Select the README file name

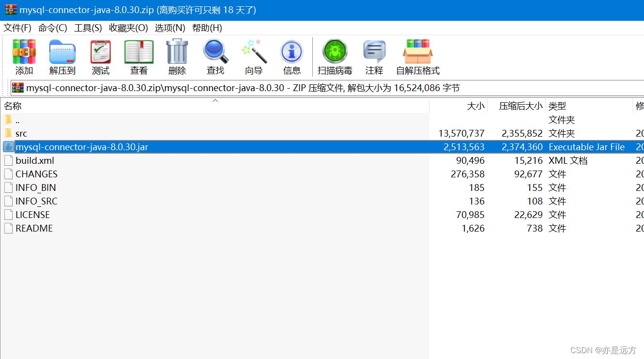tap(34, 228)
